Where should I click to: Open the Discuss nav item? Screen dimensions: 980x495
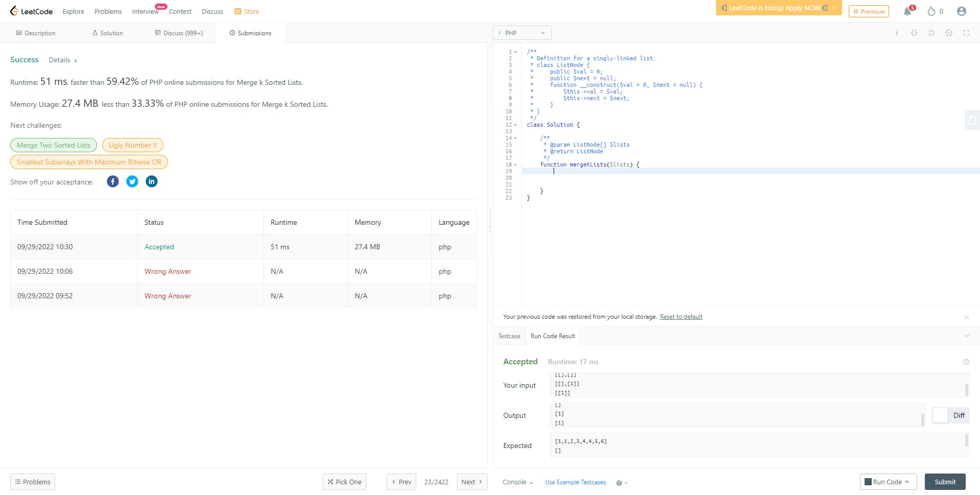click(212, 11)
